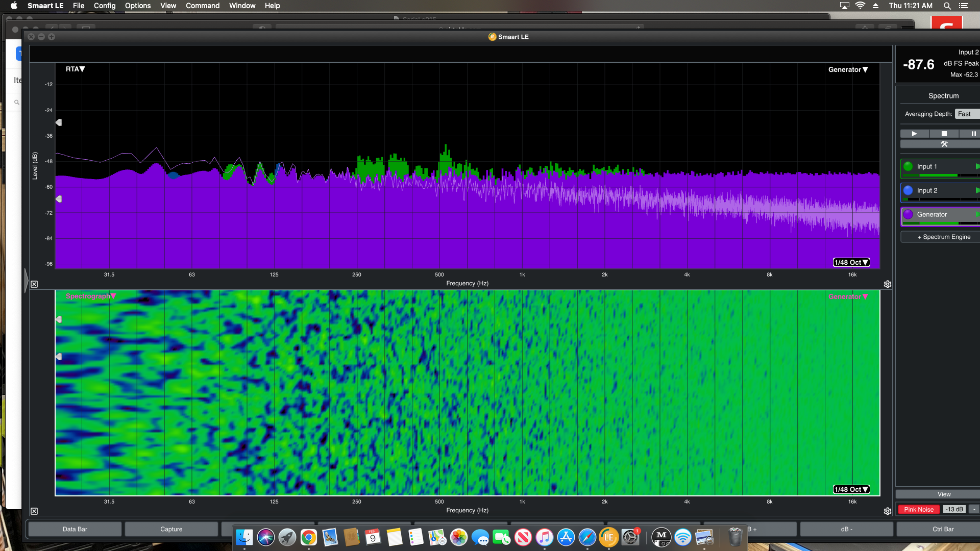Open the RTA graph type dropdown
The image size is (980, 551).
(x=75, y=69)
